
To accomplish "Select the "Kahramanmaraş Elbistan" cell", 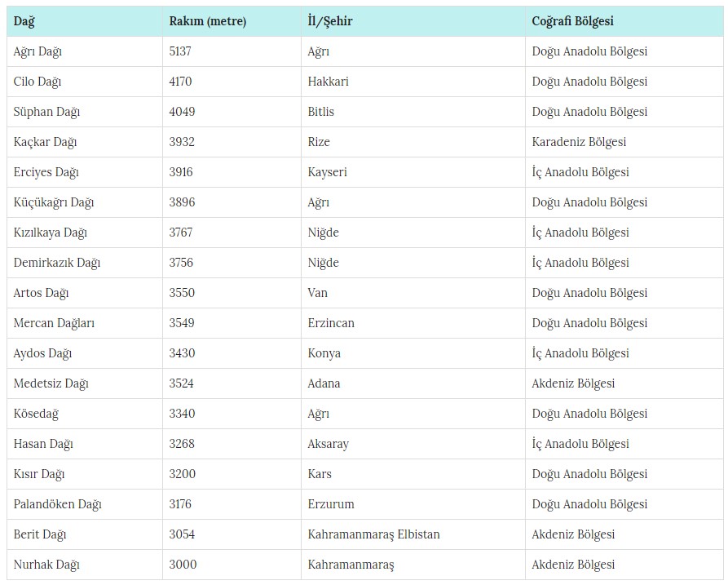I will pos(373,534).
